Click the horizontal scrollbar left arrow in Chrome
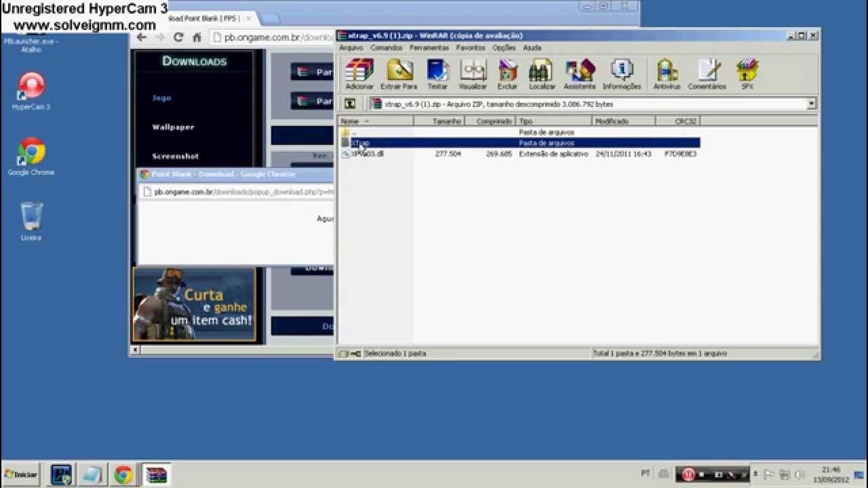Viewport: 868px width, 488px height. [135, 350]
